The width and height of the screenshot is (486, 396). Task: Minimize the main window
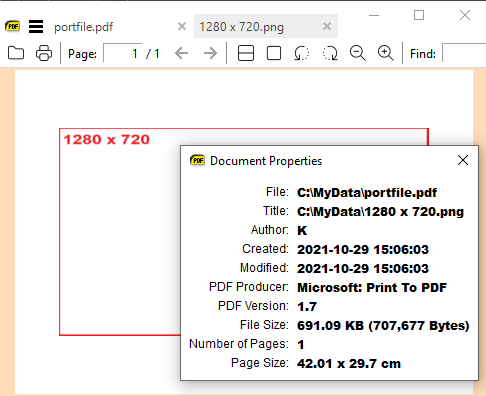click(x=374, y=15)
